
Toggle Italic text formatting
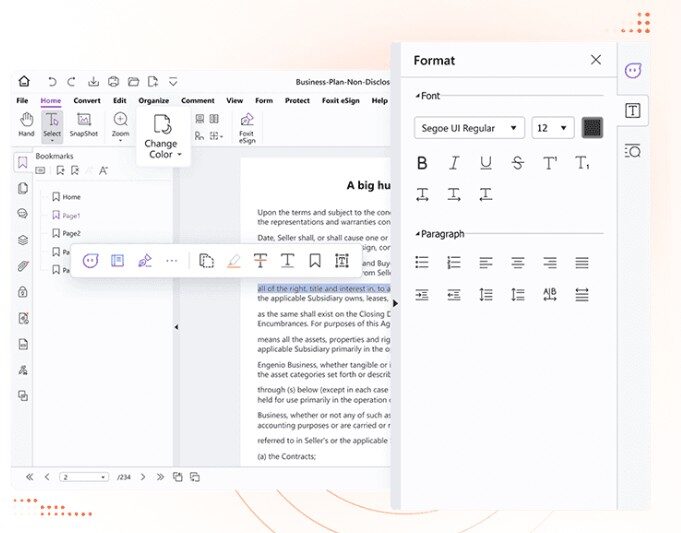pos(454,163)
